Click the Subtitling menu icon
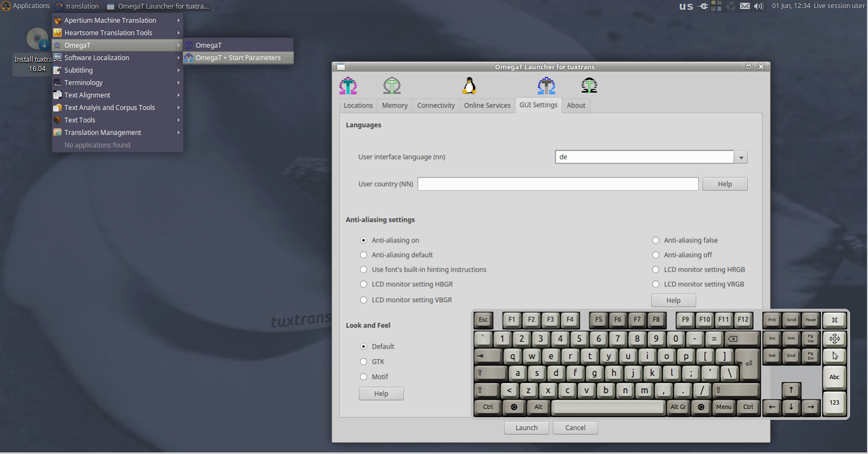Screen dimensions: 868x454 point(58,71)
